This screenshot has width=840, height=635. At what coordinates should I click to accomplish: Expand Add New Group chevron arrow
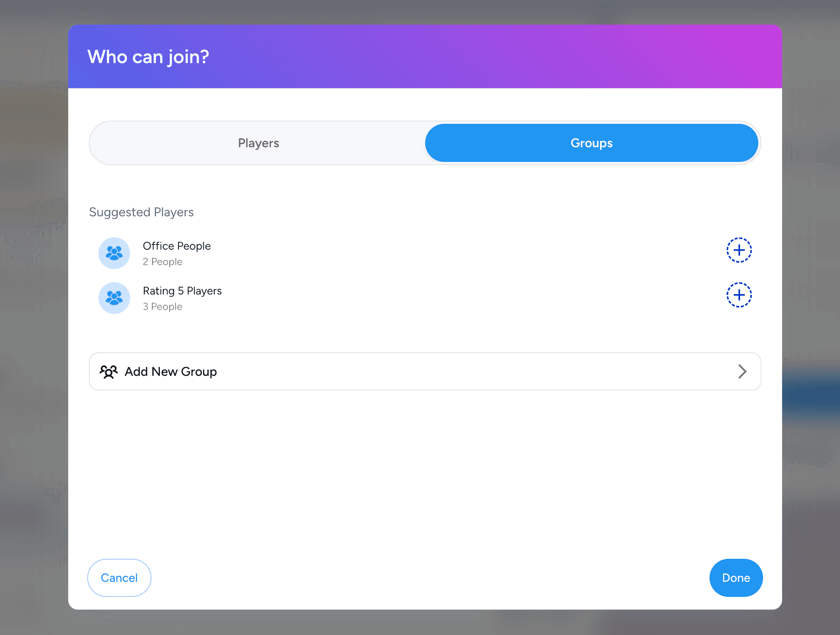coord(742,371)
